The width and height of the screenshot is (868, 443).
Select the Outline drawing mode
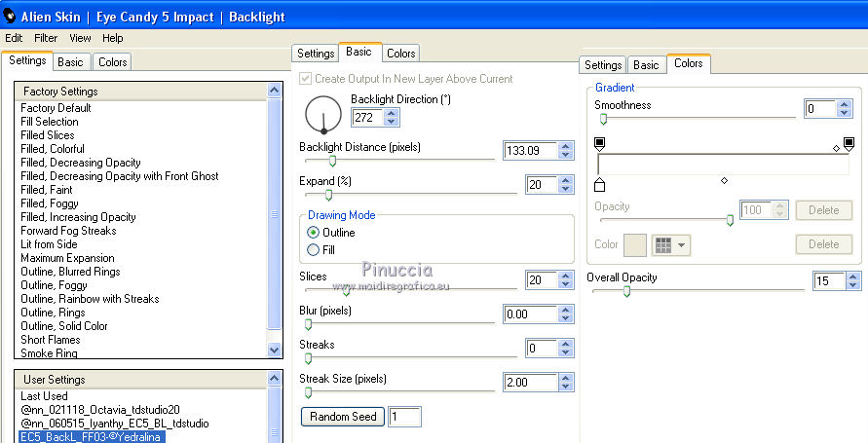click(314, 233)
